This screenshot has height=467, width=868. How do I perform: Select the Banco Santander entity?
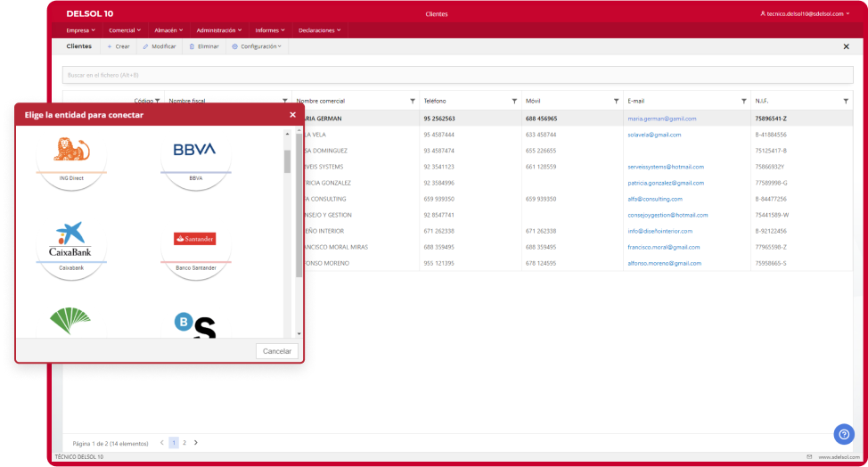point(194,240)
